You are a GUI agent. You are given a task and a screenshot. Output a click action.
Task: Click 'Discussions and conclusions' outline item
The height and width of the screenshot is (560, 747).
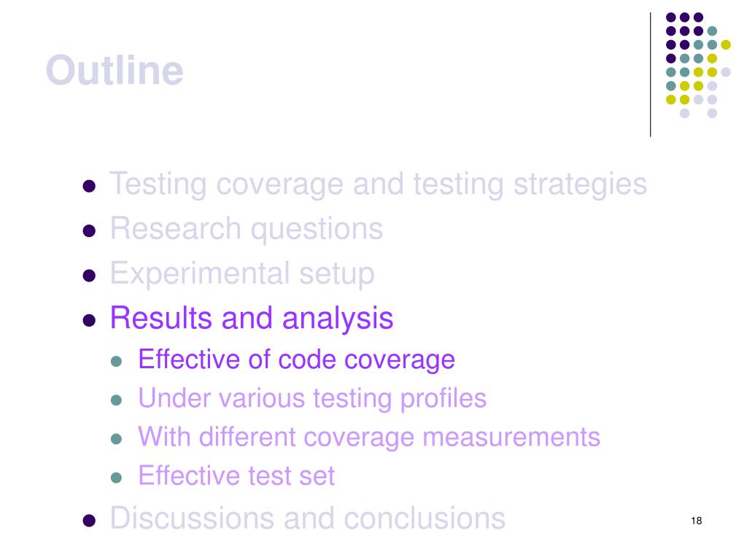[x=308, y=518]
